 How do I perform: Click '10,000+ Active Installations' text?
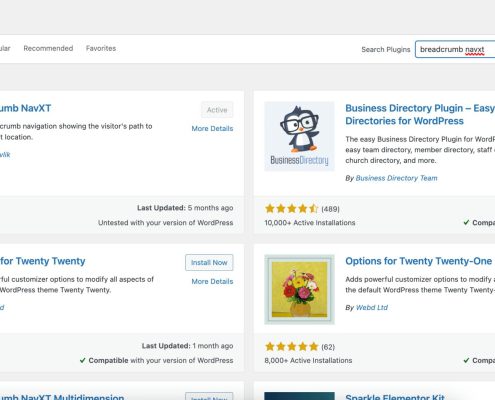(310, 222)
